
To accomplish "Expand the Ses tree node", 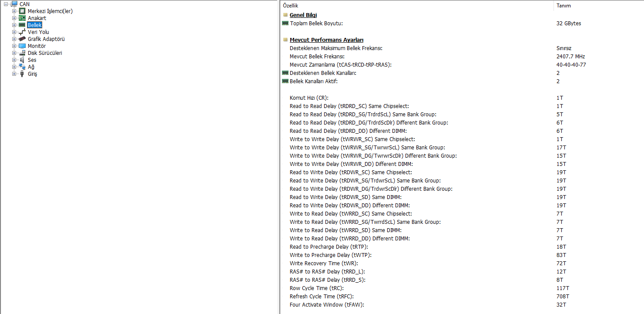I will 14,60.
